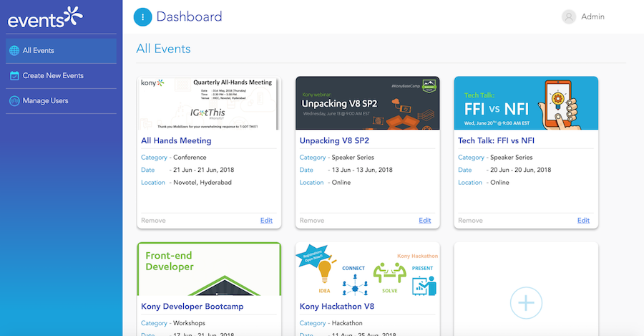
Task: Click the Kony Hackathon V8 title
Action: pos(337,307)
